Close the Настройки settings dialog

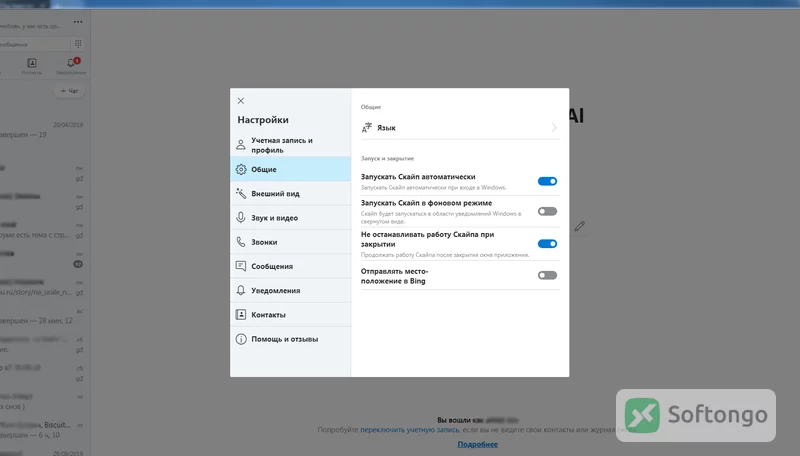click(241, 101)
